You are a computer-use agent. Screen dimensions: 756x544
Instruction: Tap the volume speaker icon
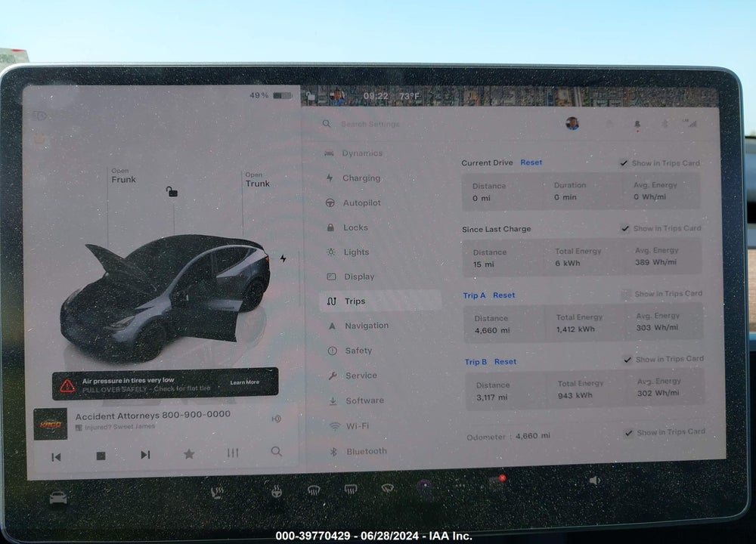coord(596,481)
